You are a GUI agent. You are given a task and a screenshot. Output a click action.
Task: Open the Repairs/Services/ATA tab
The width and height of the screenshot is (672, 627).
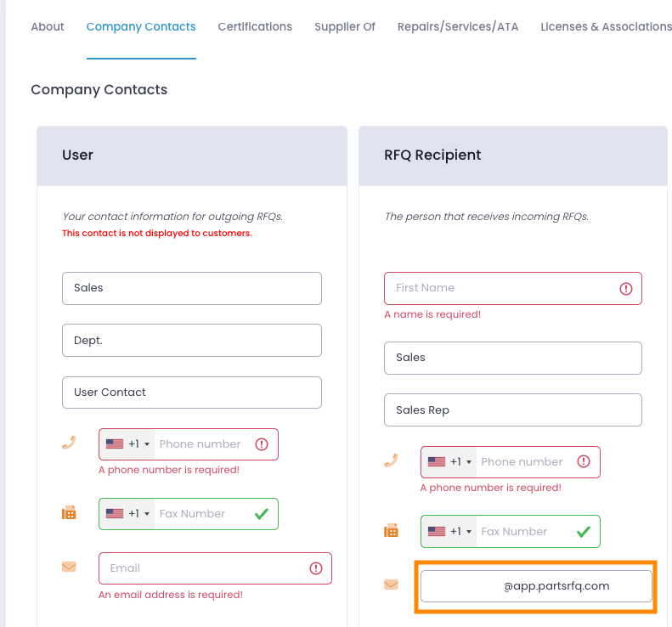point(458,26)
